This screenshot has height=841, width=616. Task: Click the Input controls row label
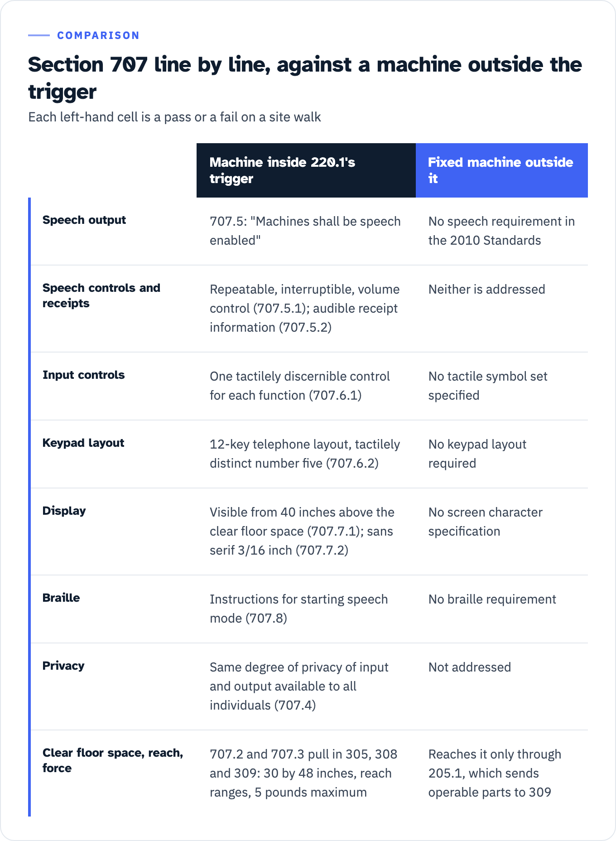[83, 375]
